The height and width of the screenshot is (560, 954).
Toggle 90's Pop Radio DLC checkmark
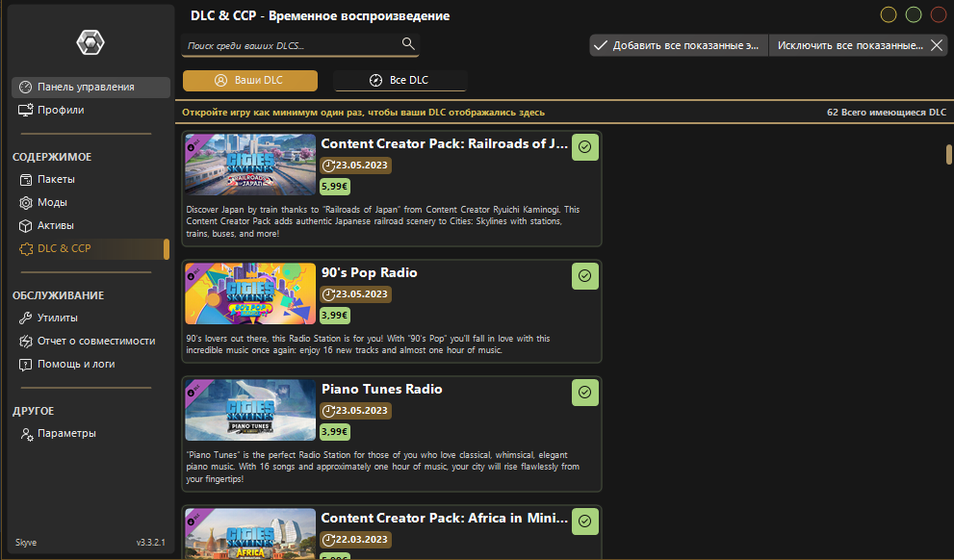584,276
